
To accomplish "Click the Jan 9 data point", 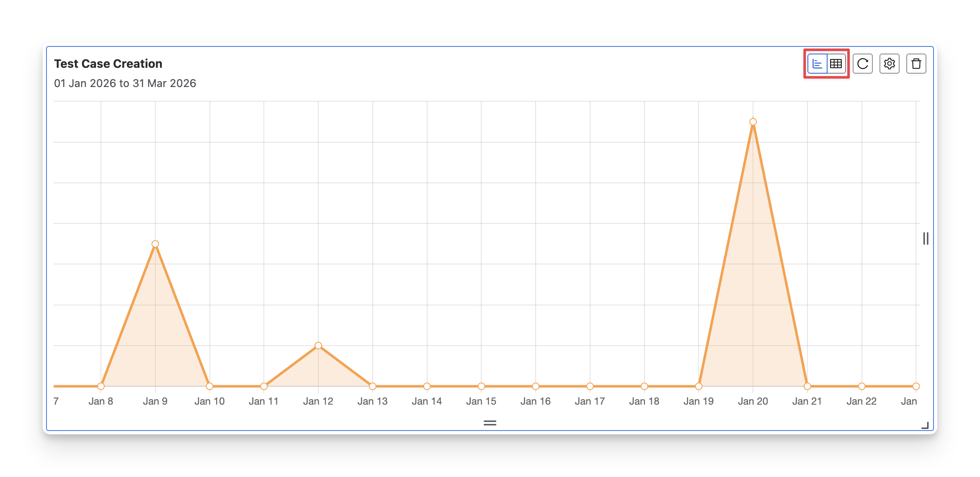I will pyautogui.click(x=155, y=244).
